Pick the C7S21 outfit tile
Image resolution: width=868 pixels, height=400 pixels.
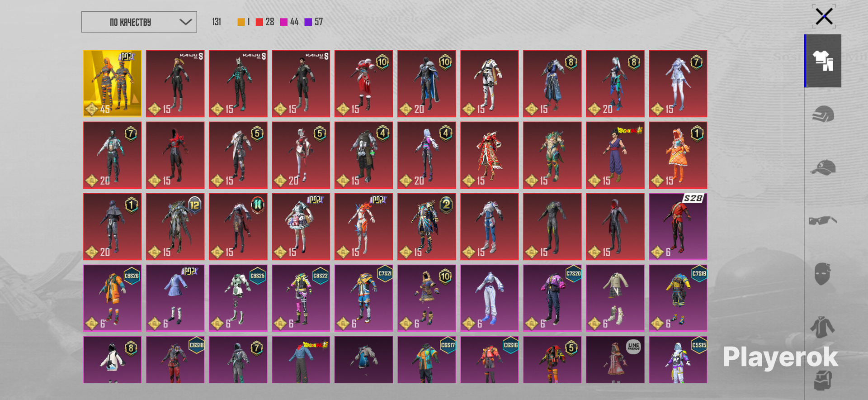tap(364, 298)
